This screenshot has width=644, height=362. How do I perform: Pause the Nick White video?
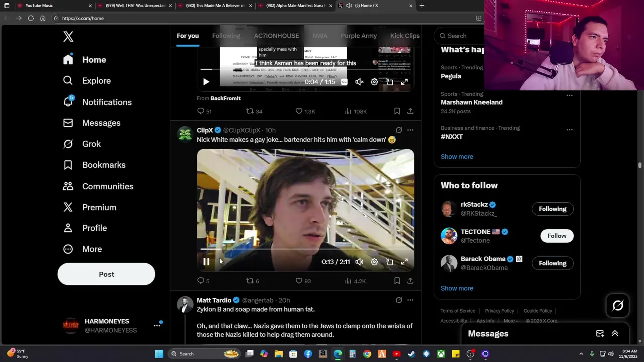pos(206,262)
